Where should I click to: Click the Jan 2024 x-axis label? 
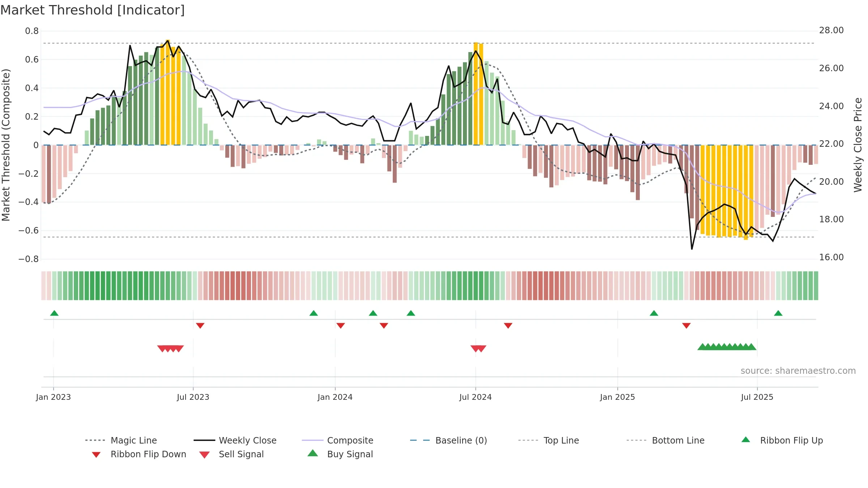pyautogui.click(x=335, y=397)
